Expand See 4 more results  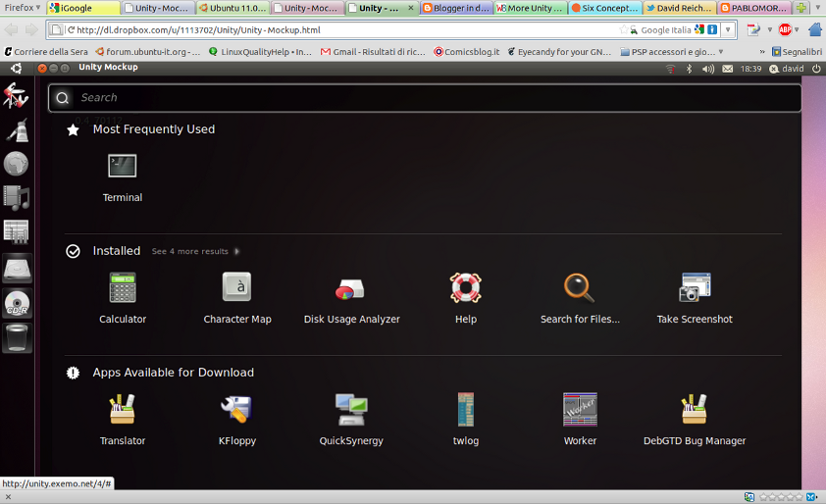pyautogui.click(x=195, y=252)
